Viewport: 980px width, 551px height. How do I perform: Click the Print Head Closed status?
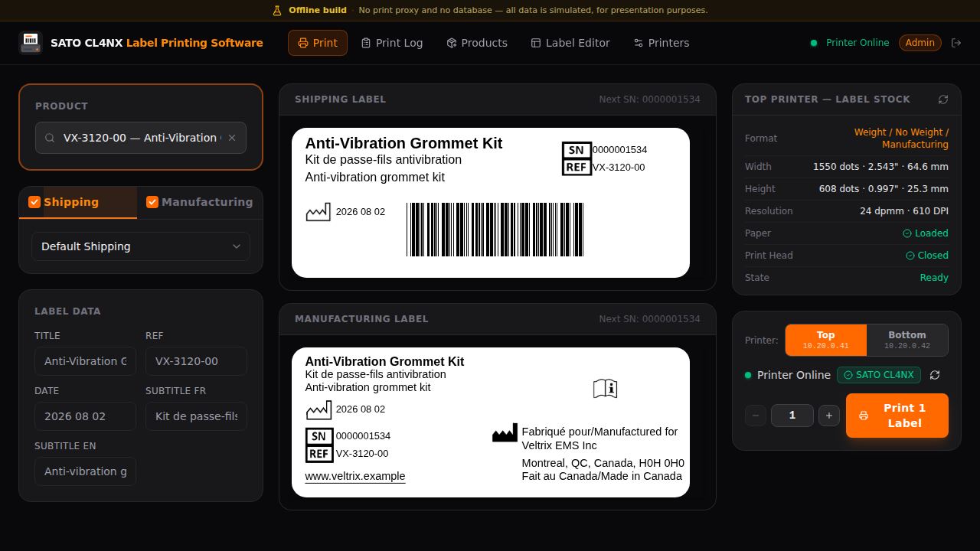coord(927,256)
